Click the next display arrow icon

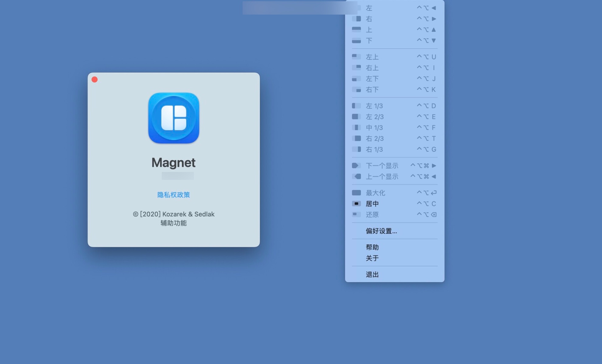(x=356, y=165)
